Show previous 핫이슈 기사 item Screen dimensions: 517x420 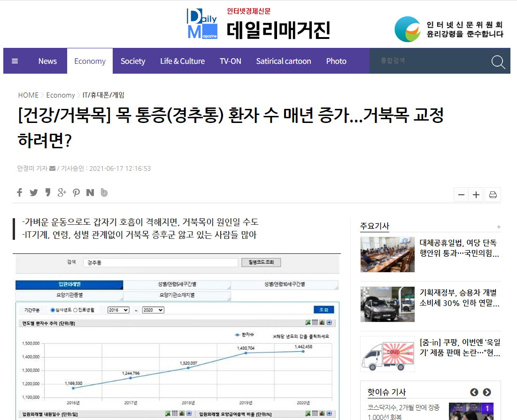pos(474,392)
